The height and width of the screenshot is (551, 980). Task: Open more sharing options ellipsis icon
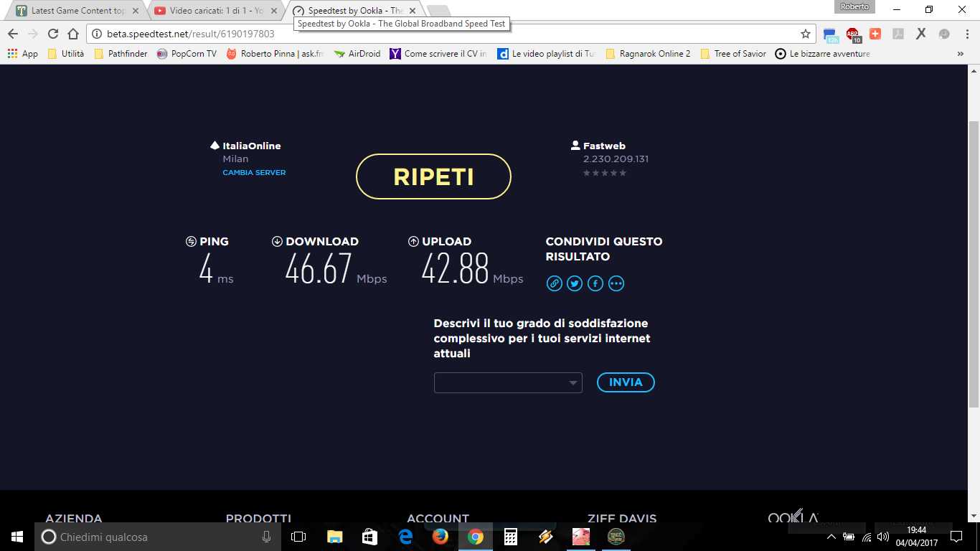616,283
